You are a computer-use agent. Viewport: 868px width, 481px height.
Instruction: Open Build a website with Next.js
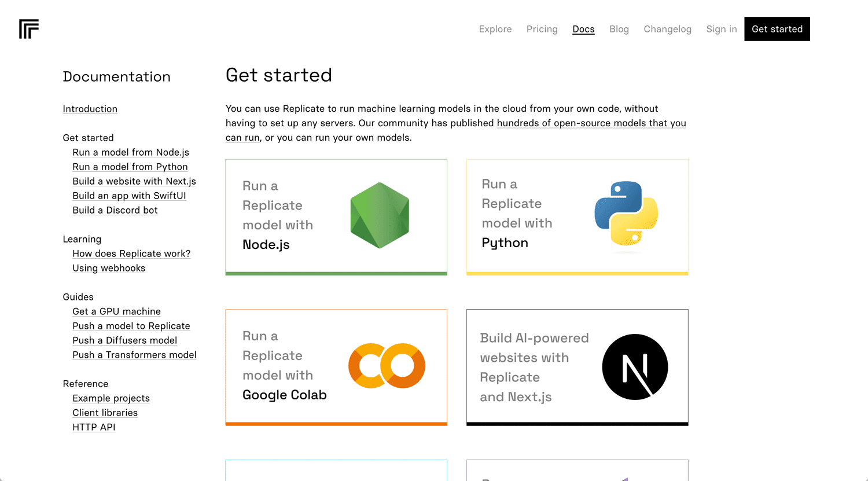134,181
